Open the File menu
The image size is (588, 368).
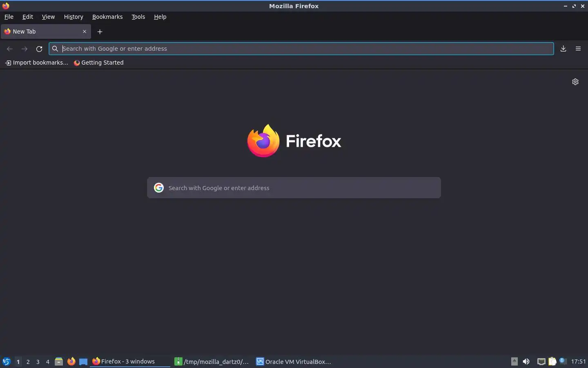point(9,17)
